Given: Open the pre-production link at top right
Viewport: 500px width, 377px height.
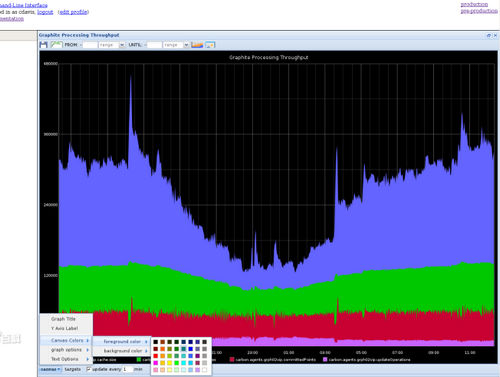Looking at the screenshot, I should pos(479,11).
